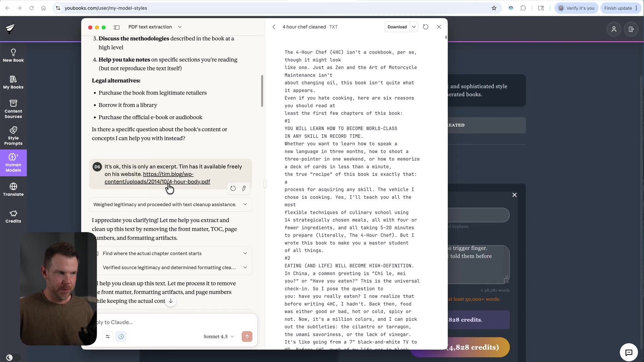Click the browser forward arrow
The width and height of the screenshot is (644, 362).
pyautogui.click(x=19, y=8)
